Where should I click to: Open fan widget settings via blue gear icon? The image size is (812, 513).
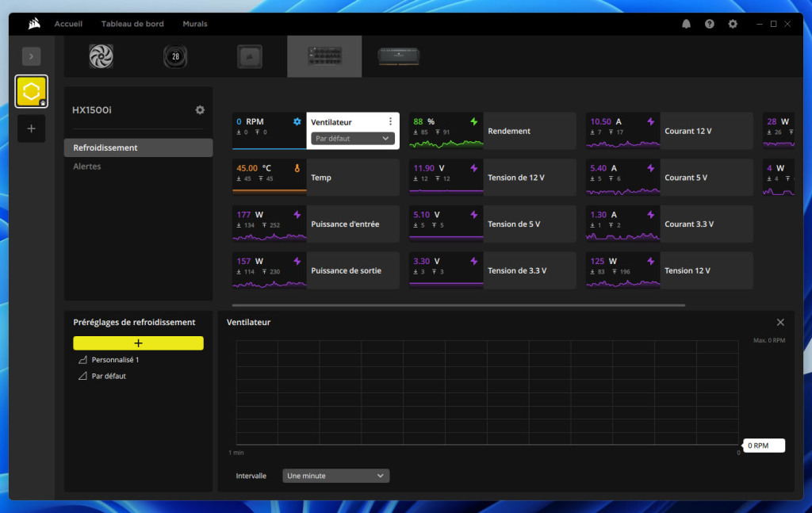click(297, 122)
